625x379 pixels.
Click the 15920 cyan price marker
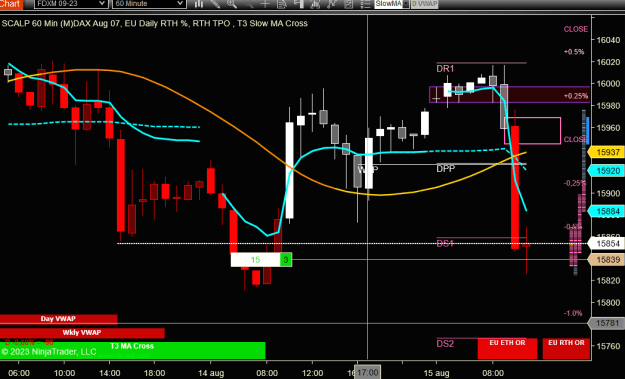coord(607,171)
